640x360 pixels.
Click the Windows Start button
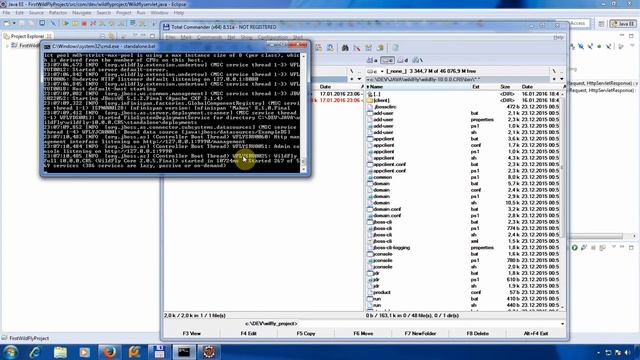(10, 352)
